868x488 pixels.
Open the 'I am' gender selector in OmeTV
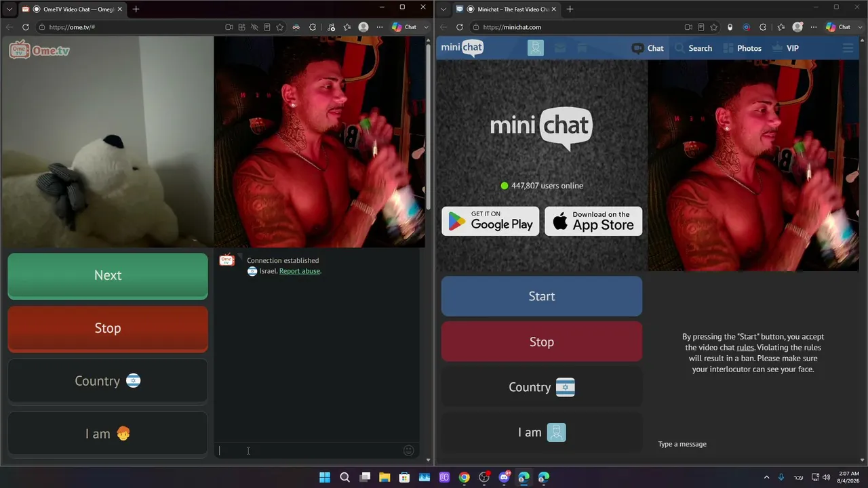[108, 434]
